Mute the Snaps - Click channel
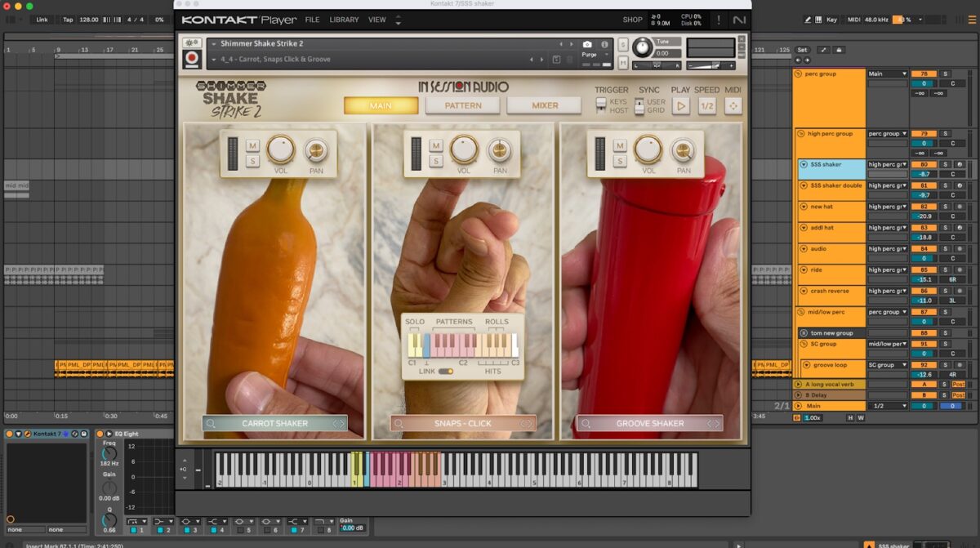The height and width of the screenshot is (548, 980). (x=436, y=146)
